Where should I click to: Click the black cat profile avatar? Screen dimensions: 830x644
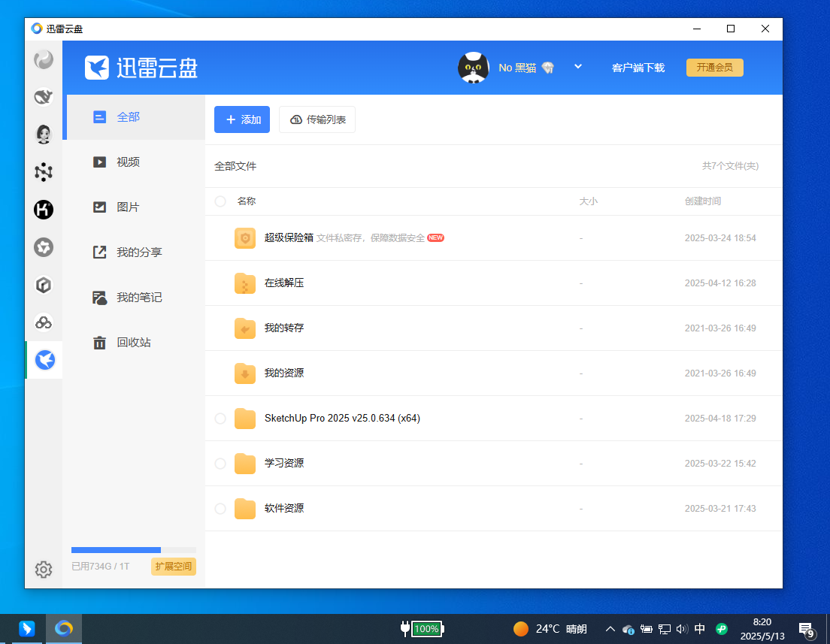(473, 68)
